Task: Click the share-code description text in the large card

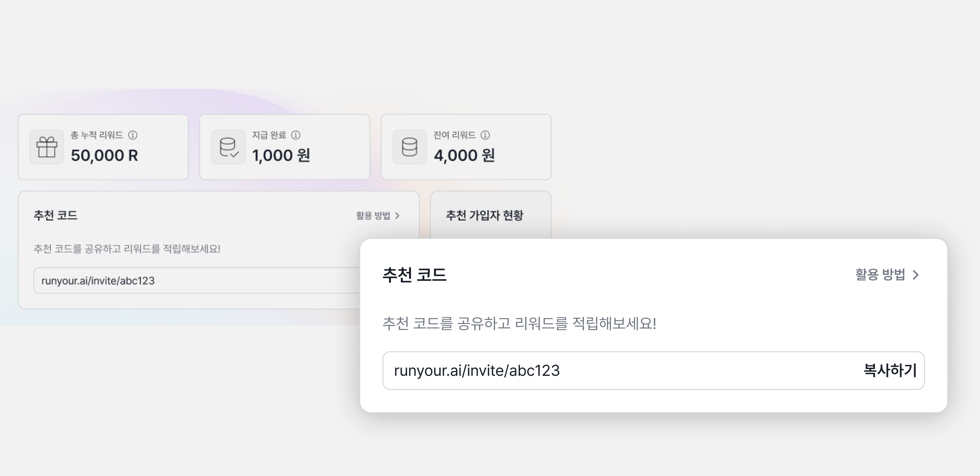Action: (519, 324)
